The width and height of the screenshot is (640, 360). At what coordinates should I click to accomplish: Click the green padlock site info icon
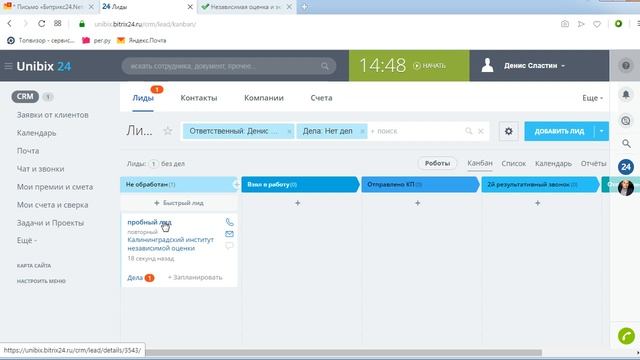pos(82,24)
